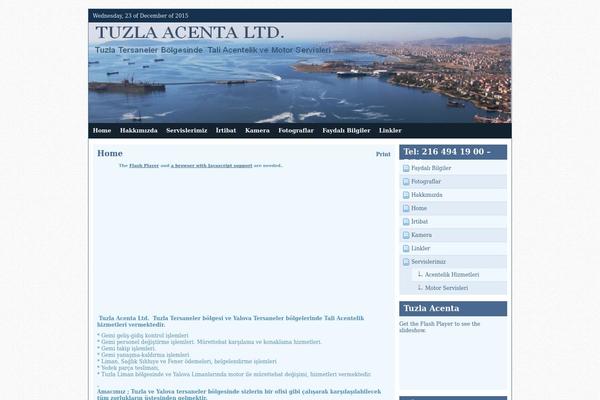Open Linkler in the top navigation bar

(x=390, y=131)
